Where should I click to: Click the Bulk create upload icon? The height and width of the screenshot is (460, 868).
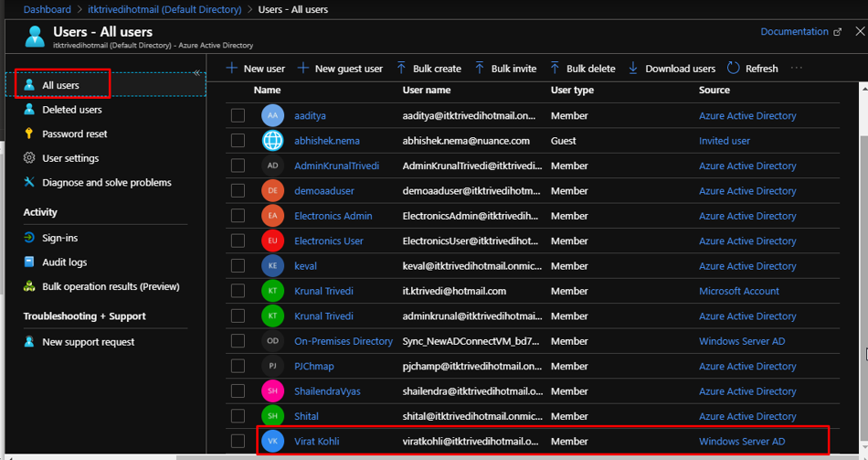(x=401, y=69)
